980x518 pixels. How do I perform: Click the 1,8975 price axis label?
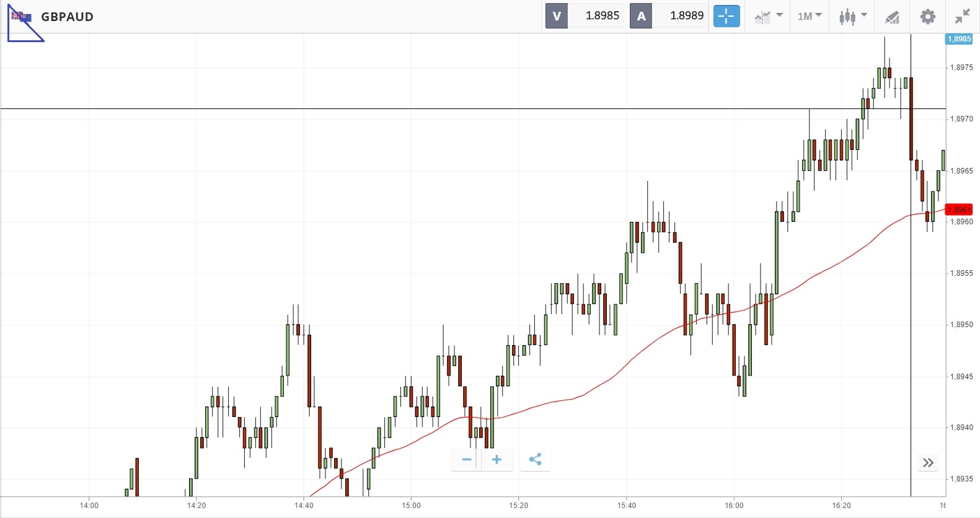[x=961, y=68]
